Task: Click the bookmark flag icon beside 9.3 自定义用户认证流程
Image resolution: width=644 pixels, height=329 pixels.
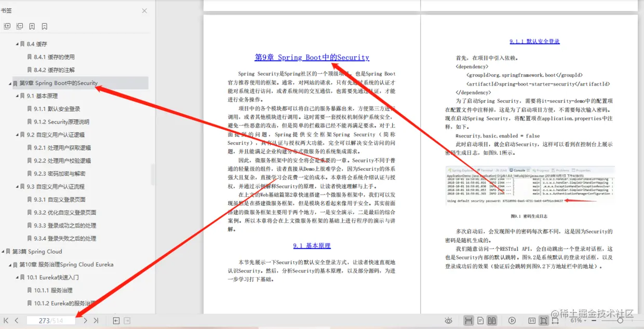Action: pyautogui.click(x=22, y=187)
